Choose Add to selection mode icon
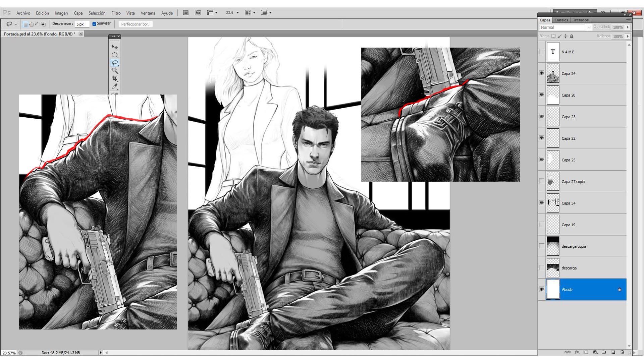Screen dimensions: 644x362 click(31, 24)
